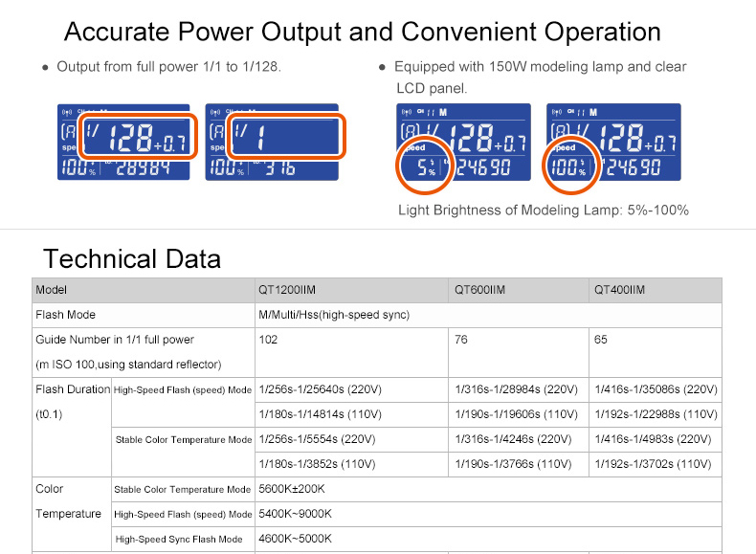Click the 4600K~5000K color temperature value
This screenshot has width=756, height=554.
pyautogui.click(x=295, y=539)
